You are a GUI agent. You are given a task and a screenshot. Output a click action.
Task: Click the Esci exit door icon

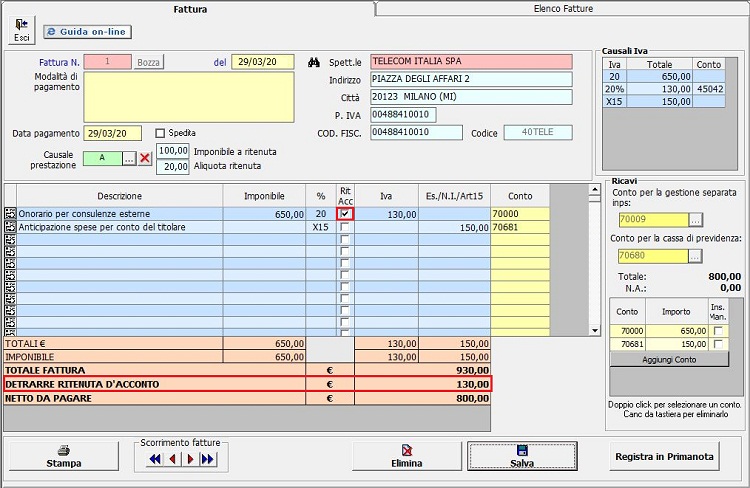click(21, 29)
